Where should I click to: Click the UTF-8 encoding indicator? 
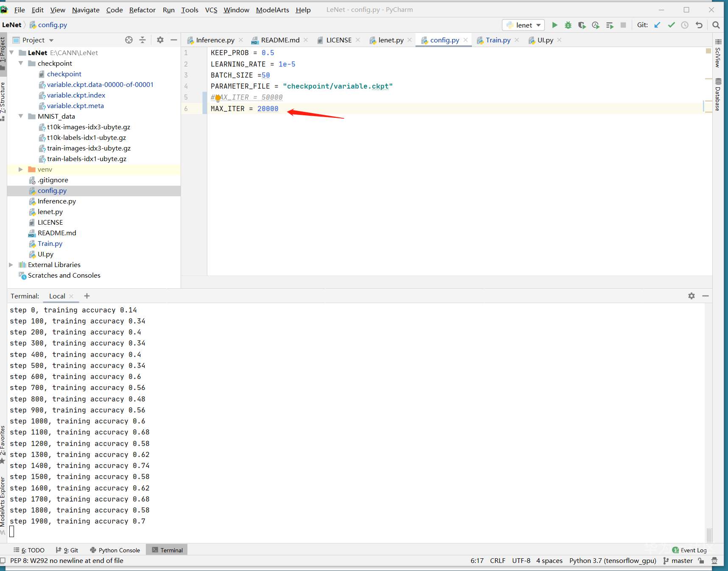[x=521, y=560]
